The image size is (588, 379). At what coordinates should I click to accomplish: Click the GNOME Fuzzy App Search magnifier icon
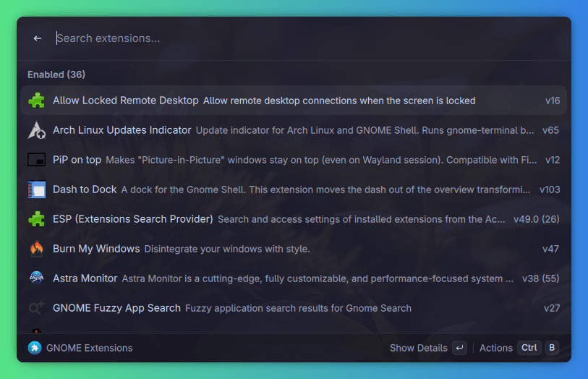(36, 308)
